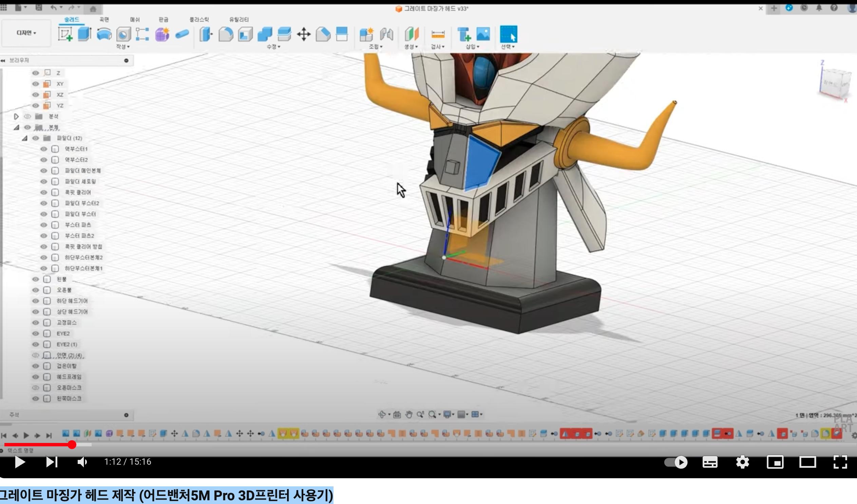The image size is (857, 504).
Task: Show the hidden 오른마스크 body
Action: click(x=35, y=388)
